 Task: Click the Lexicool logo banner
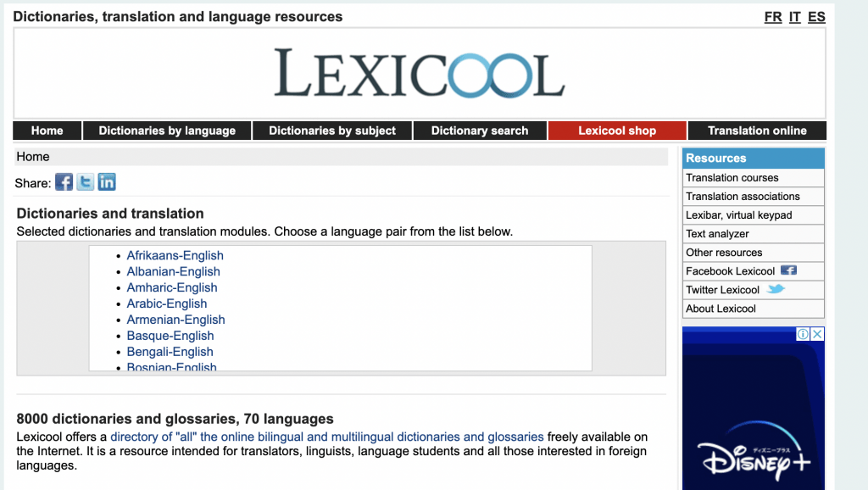[419, 73]
